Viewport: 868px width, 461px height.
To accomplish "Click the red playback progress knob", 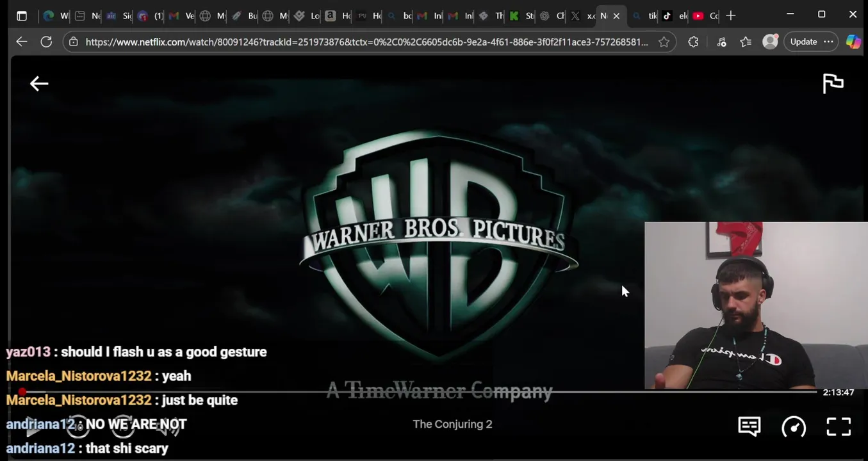I will pyautogui.click(x=22, y=391).
